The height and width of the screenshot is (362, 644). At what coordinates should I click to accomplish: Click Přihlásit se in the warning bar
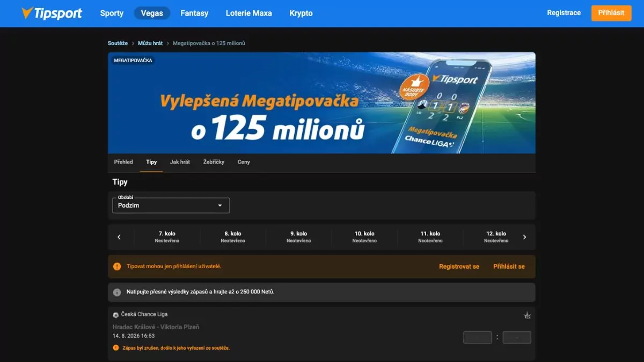(509, 267)
